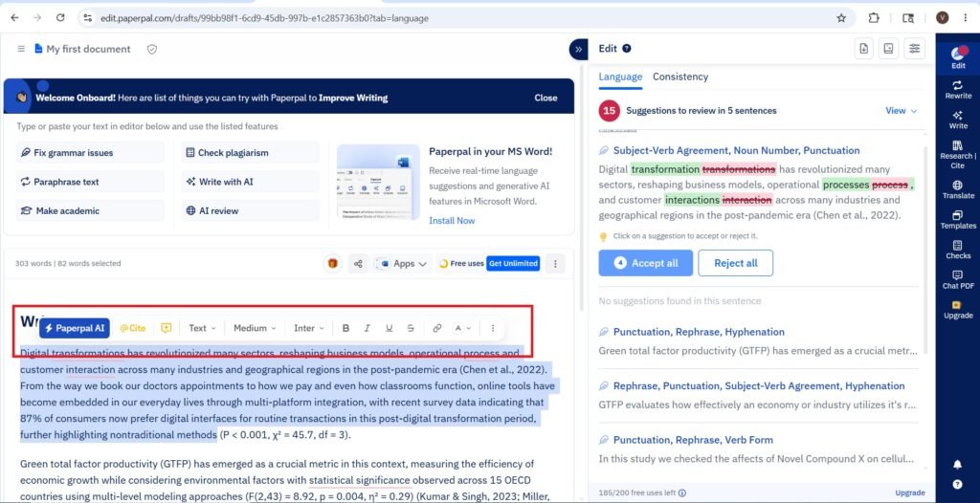980x503 pixels.
Task: Click the shield verification icon by title
Action: (x=152, y=49)
